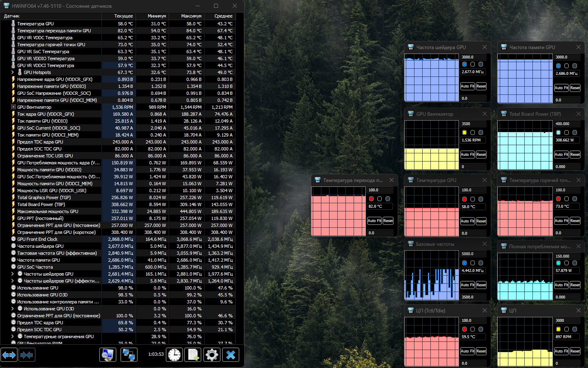Click thermometer icon beside Температура GPU
Image resolution: width=588 pixels, height=368 pixels.
pos(13,24)
